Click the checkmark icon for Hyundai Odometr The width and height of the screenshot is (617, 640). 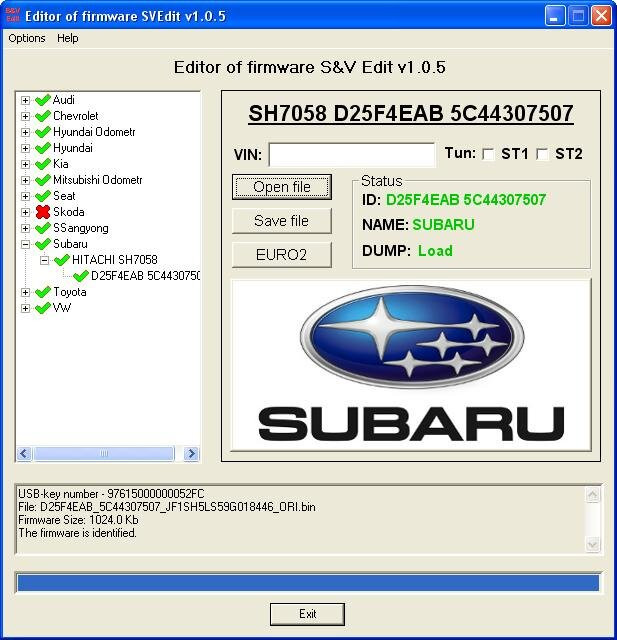43,132
